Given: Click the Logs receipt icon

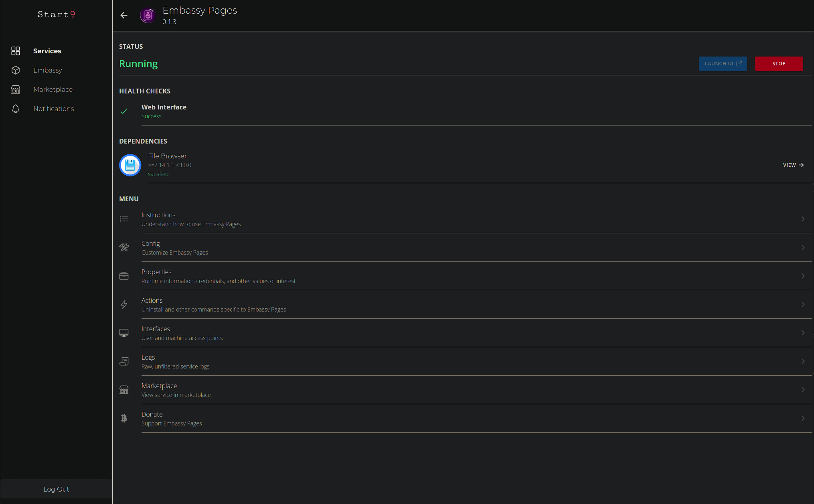Looking at the screenshot, I should click(x=124, y=361).
